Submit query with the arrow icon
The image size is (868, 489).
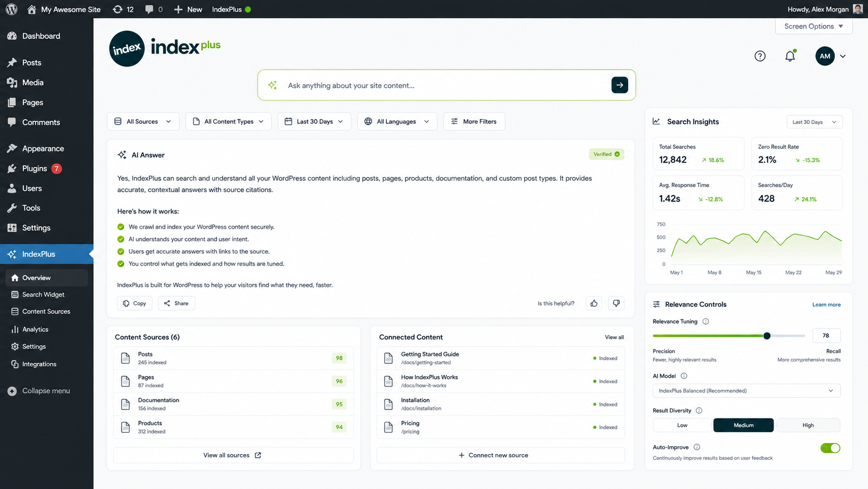(x=619, y=85)
